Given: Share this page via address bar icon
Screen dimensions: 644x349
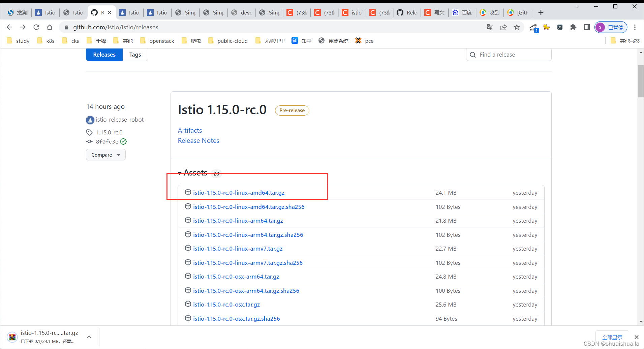Looking at the screenshot, I should pos(503,27).
